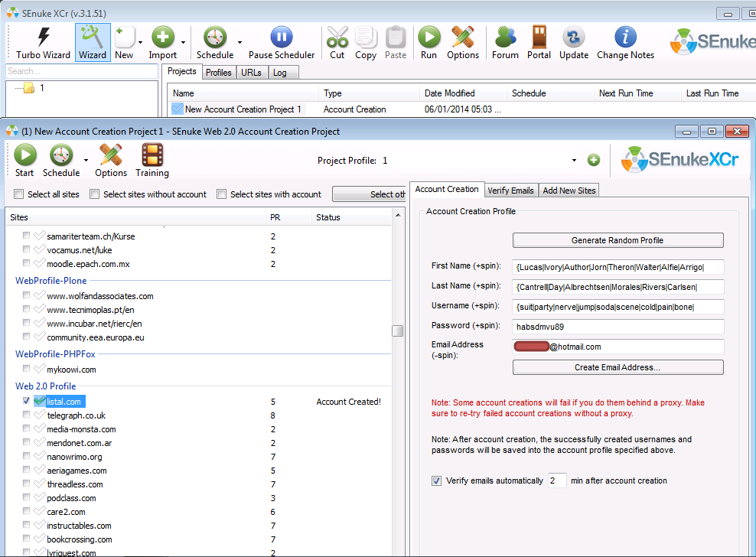Open the Account Creation tab
Screen dimensions: 756x557
click(x=446, y=189)
